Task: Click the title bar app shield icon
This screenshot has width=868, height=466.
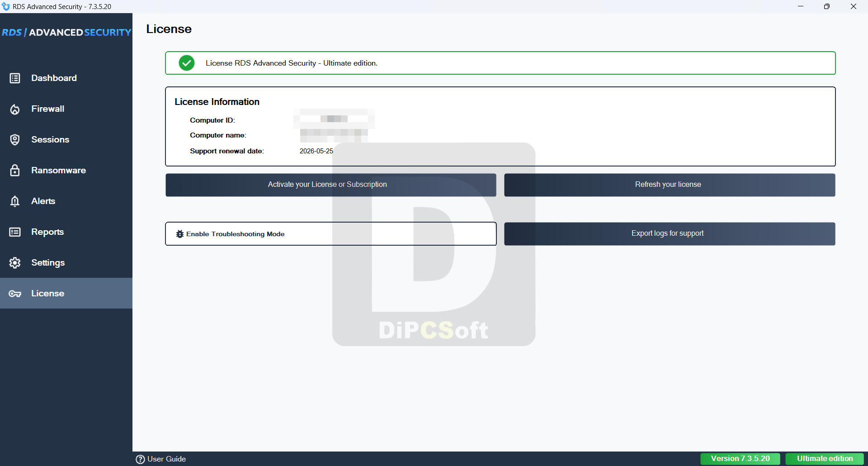Action: 5,6
